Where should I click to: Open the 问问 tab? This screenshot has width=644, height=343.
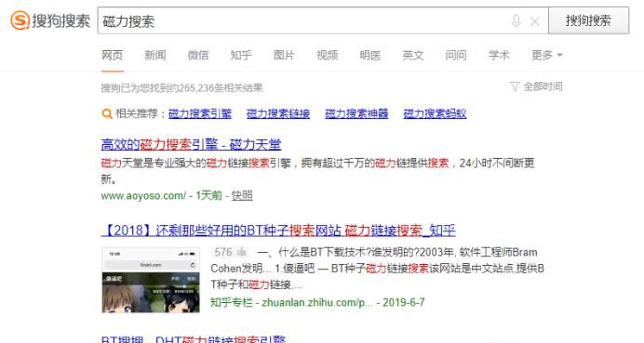[456, 55]
